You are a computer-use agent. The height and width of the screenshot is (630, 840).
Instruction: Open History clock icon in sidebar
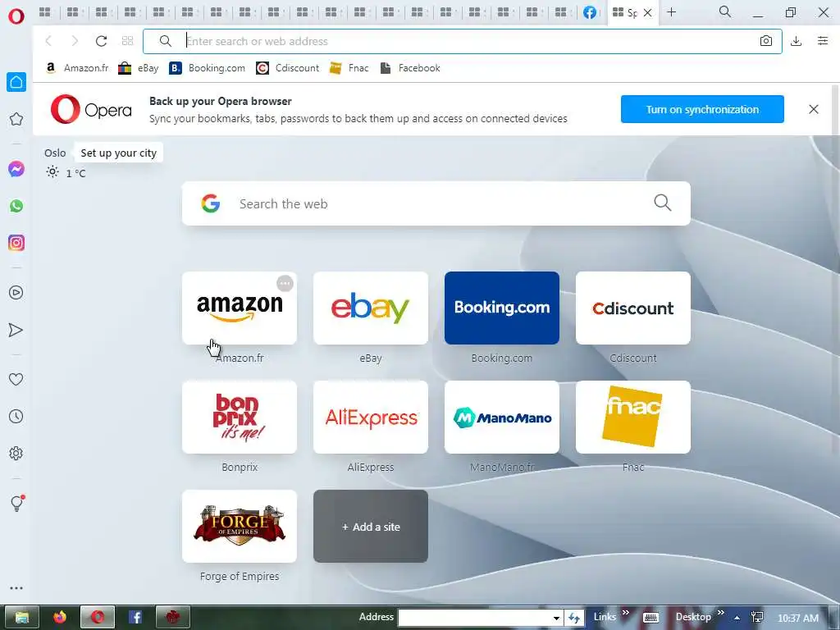(x=16, y=416)
